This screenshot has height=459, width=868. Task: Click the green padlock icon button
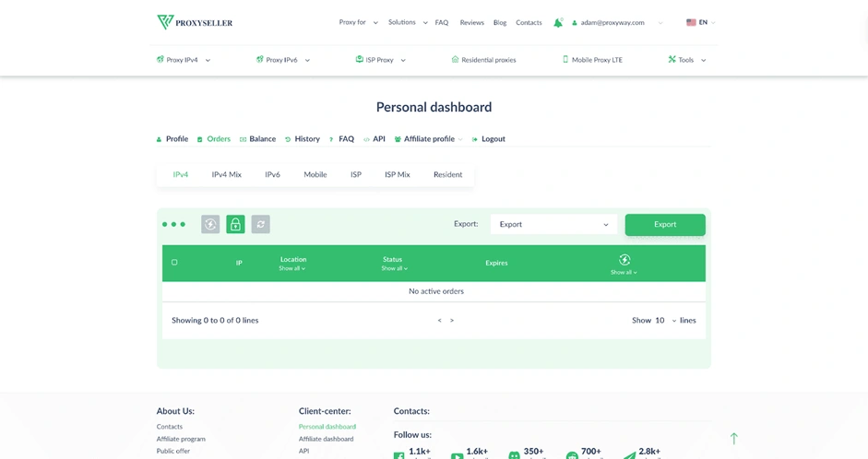tap(235, 225)
